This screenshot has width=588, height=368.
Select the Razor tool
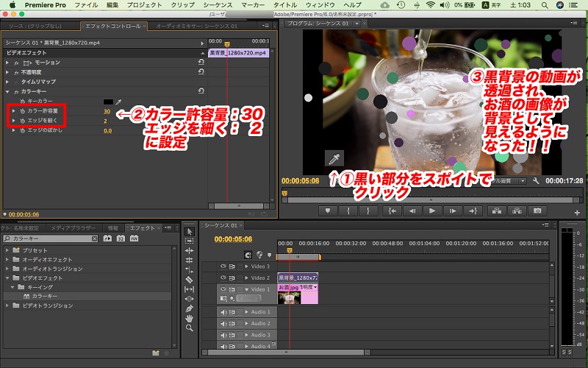[x=190, y=280]
